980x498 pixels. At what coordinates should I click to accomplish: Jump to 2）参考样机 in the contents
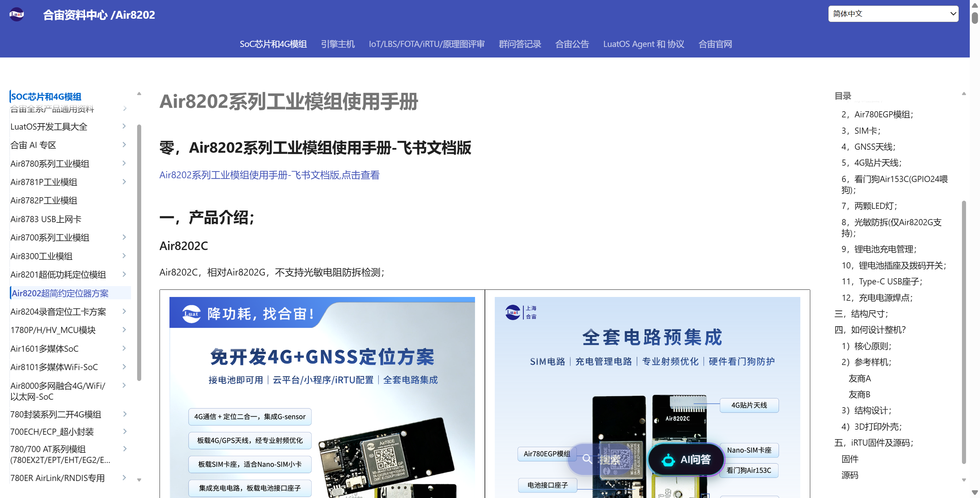click(866, 362)
